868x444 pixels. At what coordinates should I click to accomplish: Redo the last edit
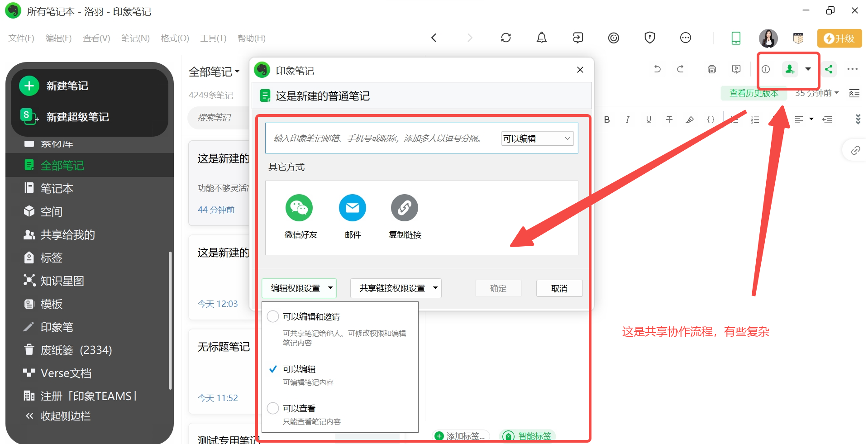coord(680,69)
